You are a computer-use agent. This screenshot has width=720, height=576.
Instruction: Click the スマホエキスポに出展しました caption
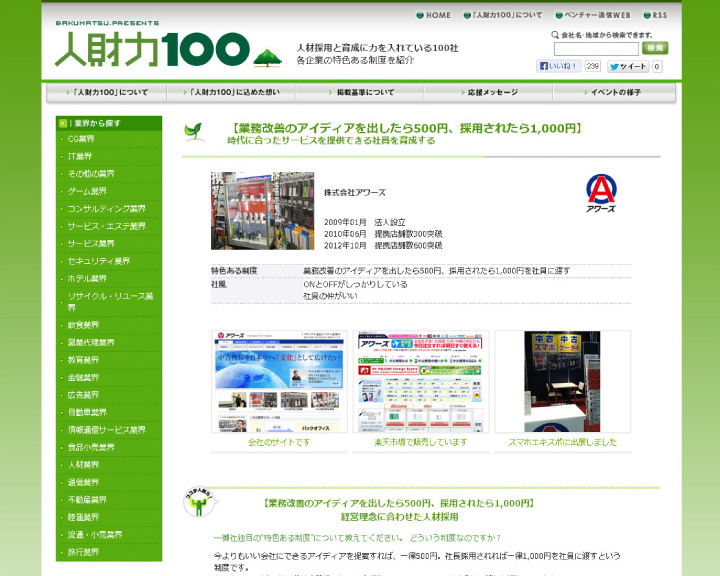coord(562,442)
